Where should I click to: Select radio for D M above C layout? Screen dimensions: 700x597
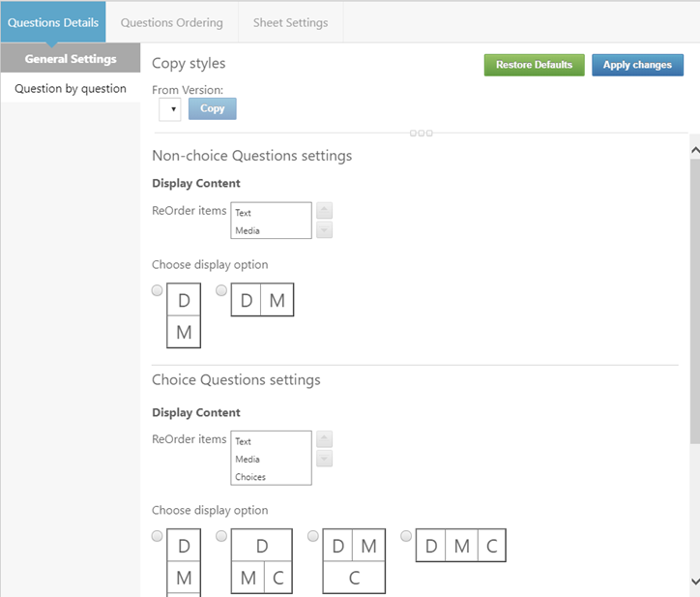(x=313, y=536)
